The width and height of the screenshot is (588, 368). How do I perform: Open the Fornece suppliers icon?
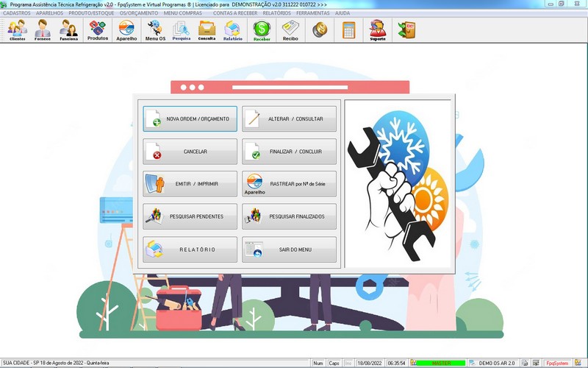pos(43,30)
